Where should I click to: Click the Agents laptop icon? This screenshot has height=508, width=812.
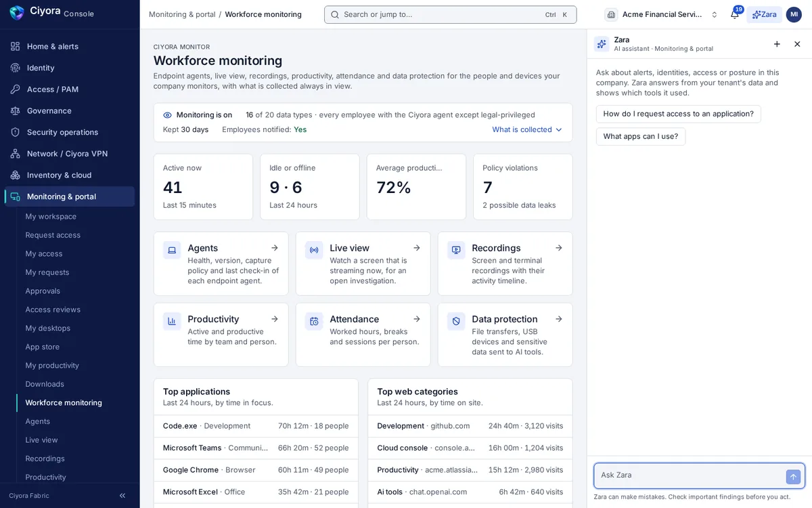(x=172, y=250)
